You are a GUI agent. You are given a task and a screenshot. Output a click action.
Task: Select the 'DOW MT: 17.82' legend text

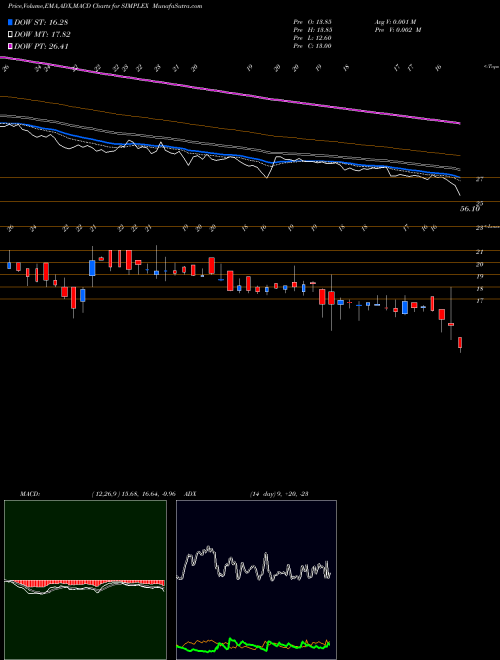tap(42, 35)
